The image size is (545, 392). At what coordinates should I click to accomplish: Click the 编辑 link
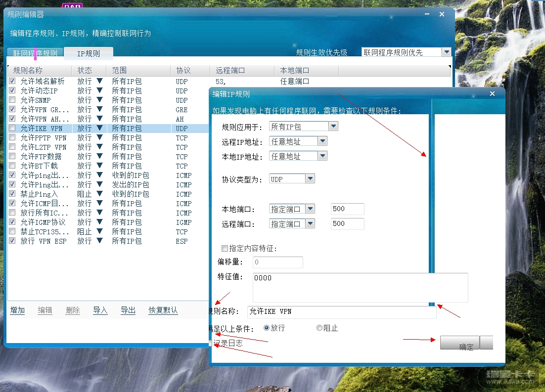pyautogui.click(x=45, y=310)
